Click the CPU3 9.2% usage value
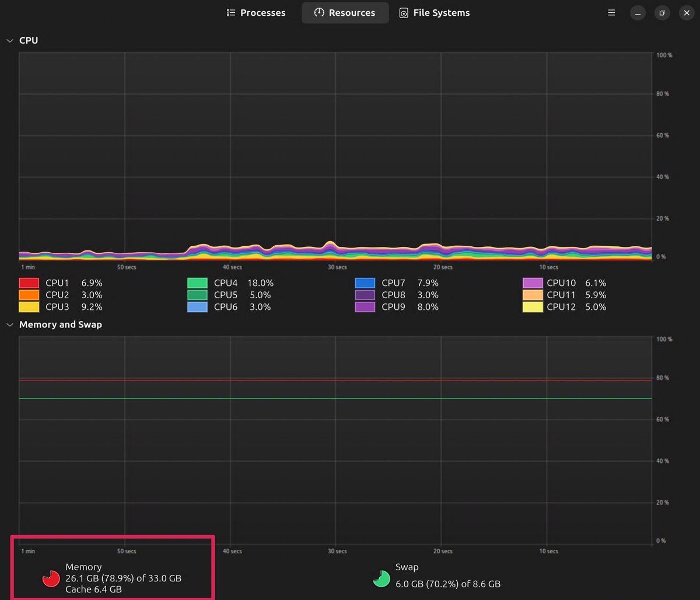700x600 pixels. click(x=92, y=307)
